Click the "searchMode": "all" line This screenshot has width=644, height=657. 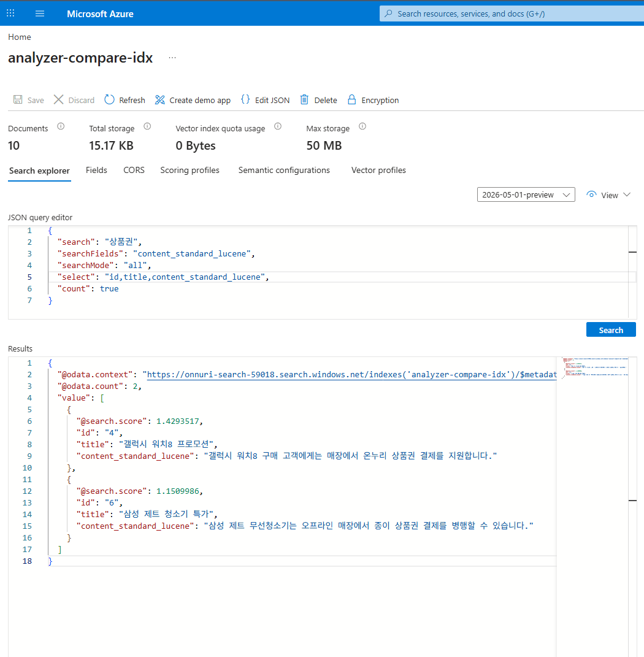(x=104, y=266)
